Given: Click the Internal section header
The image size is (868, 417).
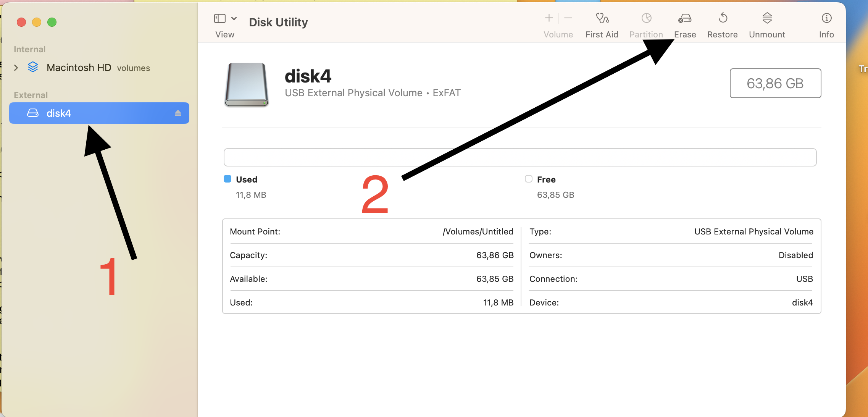Looking at the screenshot, I should (x=29, y=49).
